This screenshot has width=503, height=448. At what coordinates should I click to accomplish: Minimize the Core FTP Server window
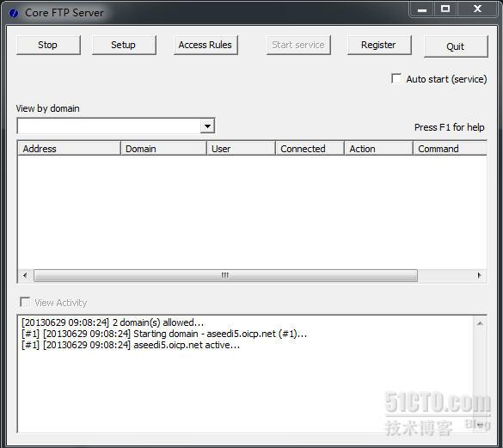pos(422,9)
